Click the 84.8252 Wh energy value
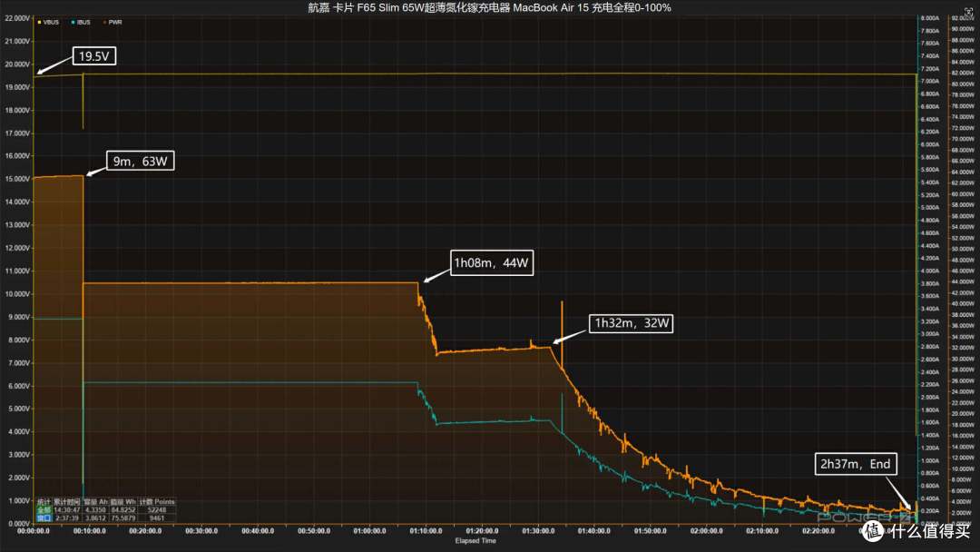Screen dimensions: 980x552 point(123,510)
